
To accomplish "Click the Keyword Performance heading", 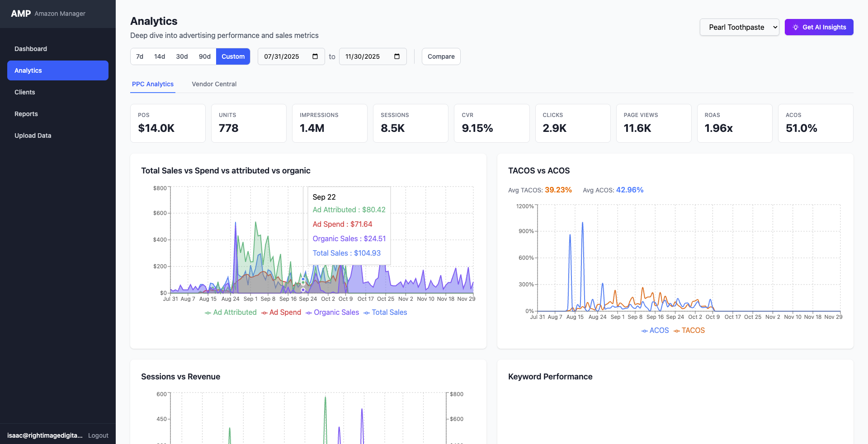I will [x=550, y=377].
